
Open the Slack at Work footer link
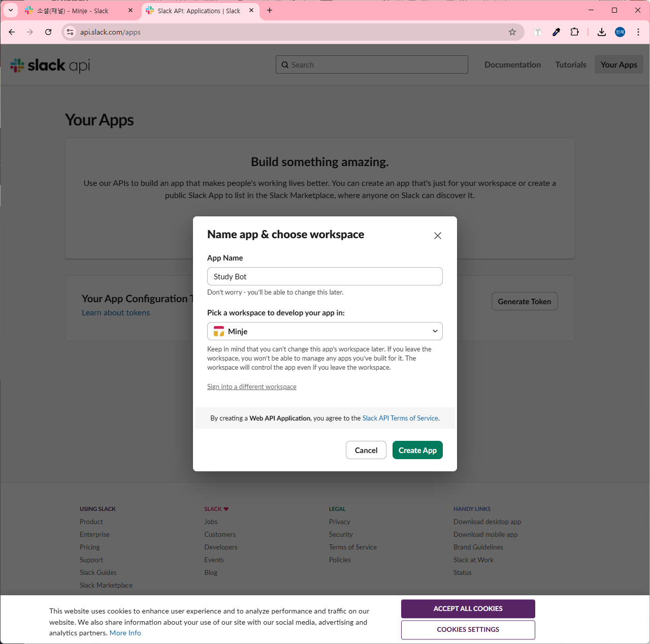click(473, 560)
